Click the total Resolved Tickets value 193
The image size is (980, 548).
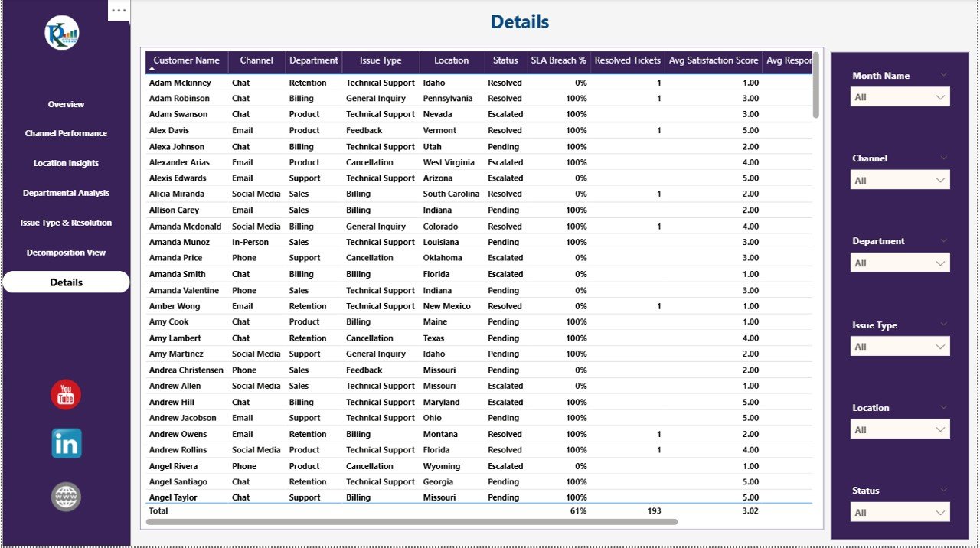(654, 510)
